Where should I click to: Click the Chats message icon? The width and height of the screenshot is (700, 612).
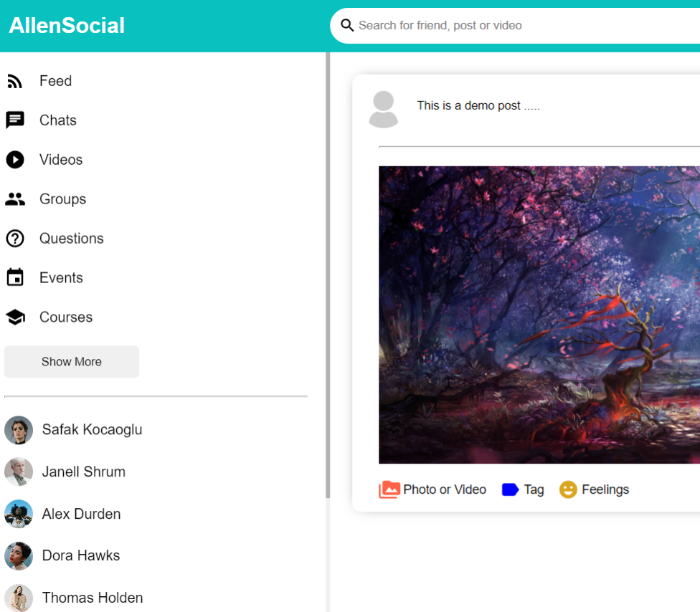[15, 120]
